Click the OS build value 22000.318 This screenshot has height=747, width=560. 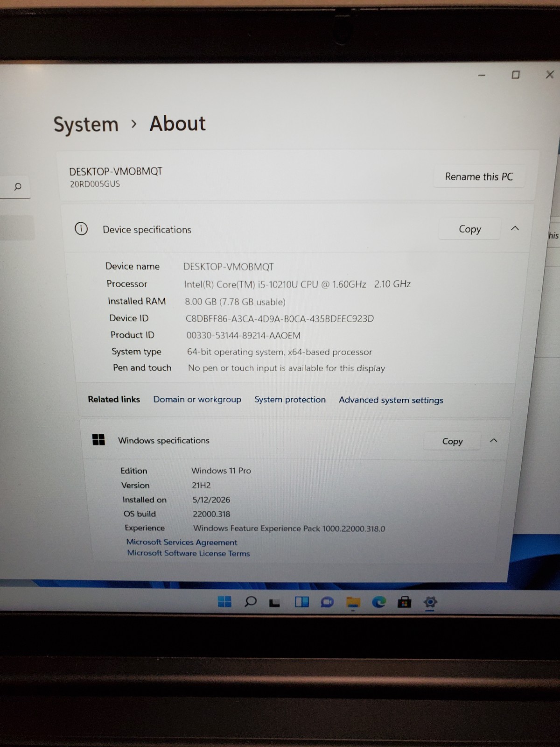(x=211, y=514)
